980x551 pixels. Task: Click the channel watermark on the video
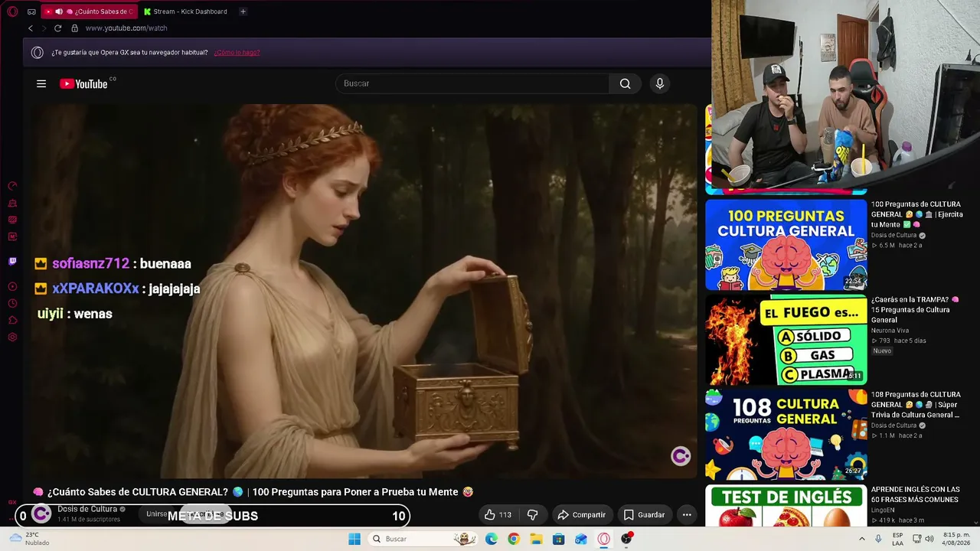pyautogui.click(x=681, y=456)
